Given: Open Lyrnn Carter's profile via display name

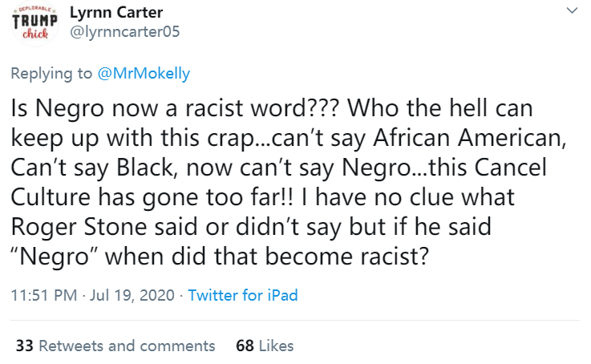Looking at the screenshot, I should [116, 13].
